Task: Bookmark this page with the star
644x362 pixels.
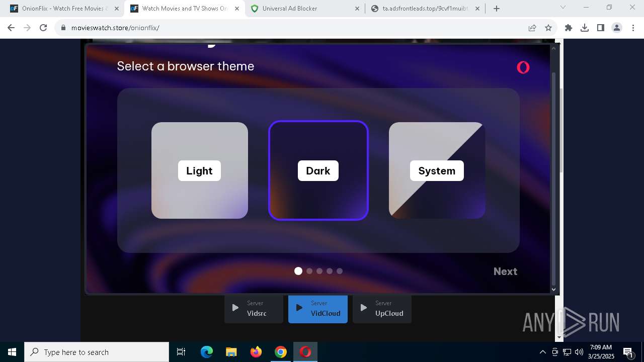Action: 548,28
